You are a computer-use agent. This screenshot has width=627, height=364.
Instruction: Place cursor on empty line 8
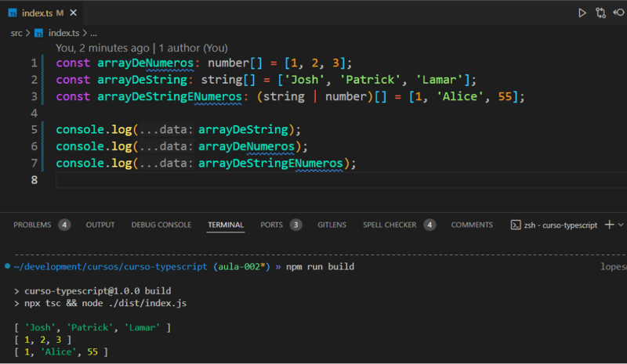pos(340,180)
